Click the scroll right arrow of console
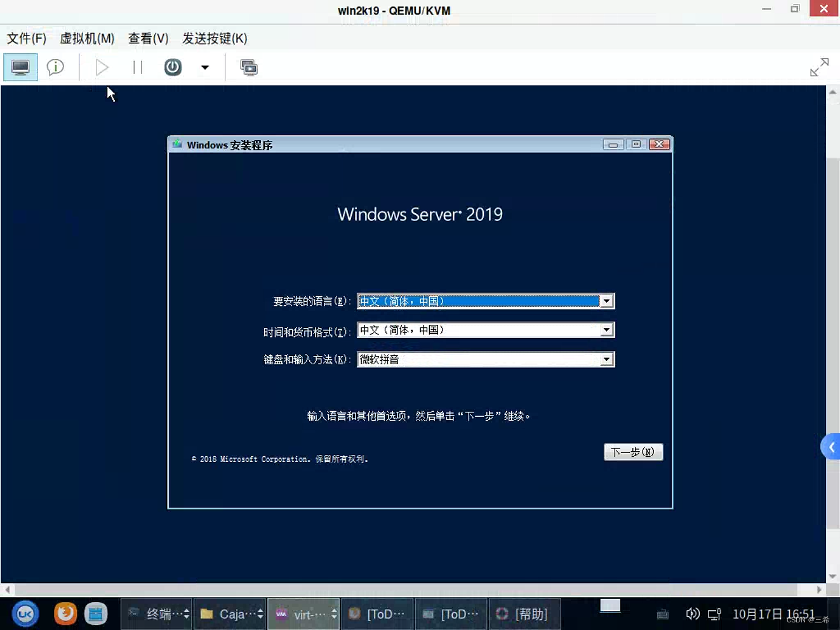The height and width of the screenshot is (630, 840). 819,589
